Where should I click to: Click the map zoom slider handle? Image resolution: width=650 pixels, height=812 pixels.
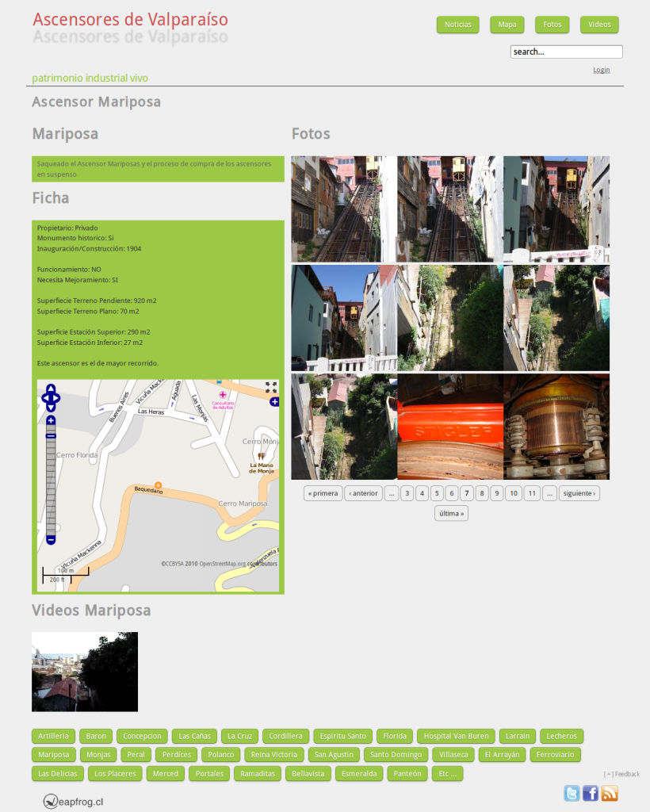51,435
